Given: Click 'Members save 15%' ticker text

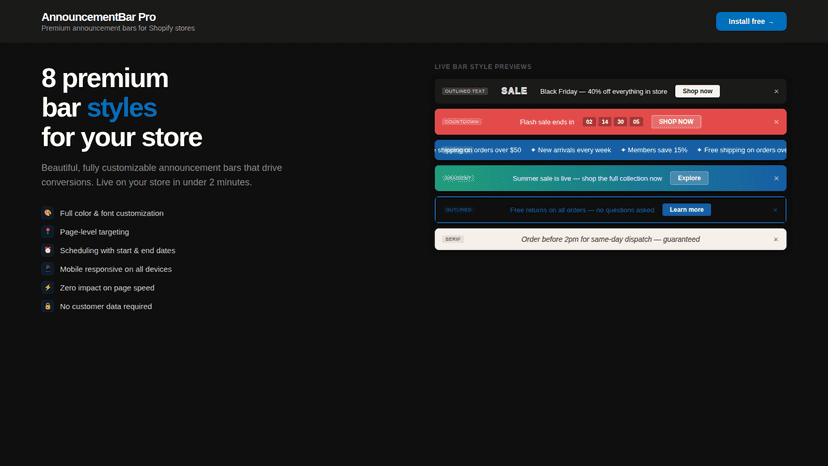Looking at the screenshot, I should [657, 150].
